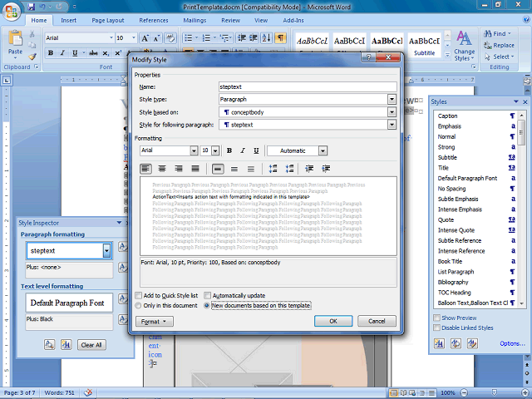Select double line spacing in dialog
The height and width of the screenshot is (399, 532).
pos(251,169)
